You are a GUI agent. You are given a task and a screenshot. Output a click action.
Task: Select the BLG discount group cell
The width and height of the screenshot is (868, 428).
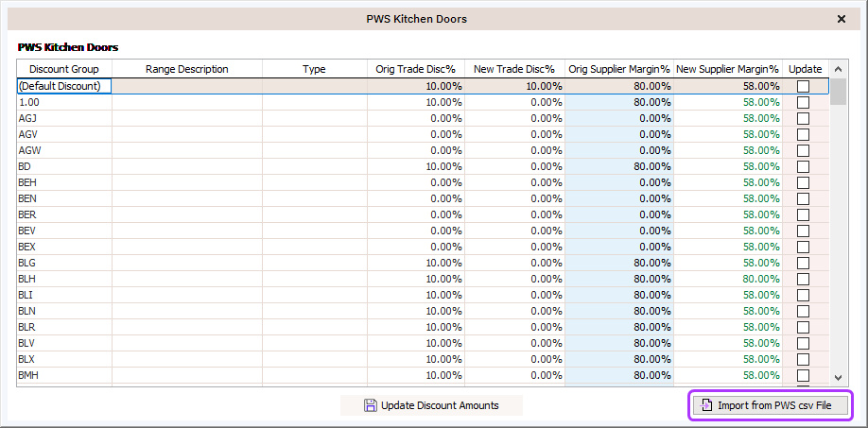coord(64,263)
